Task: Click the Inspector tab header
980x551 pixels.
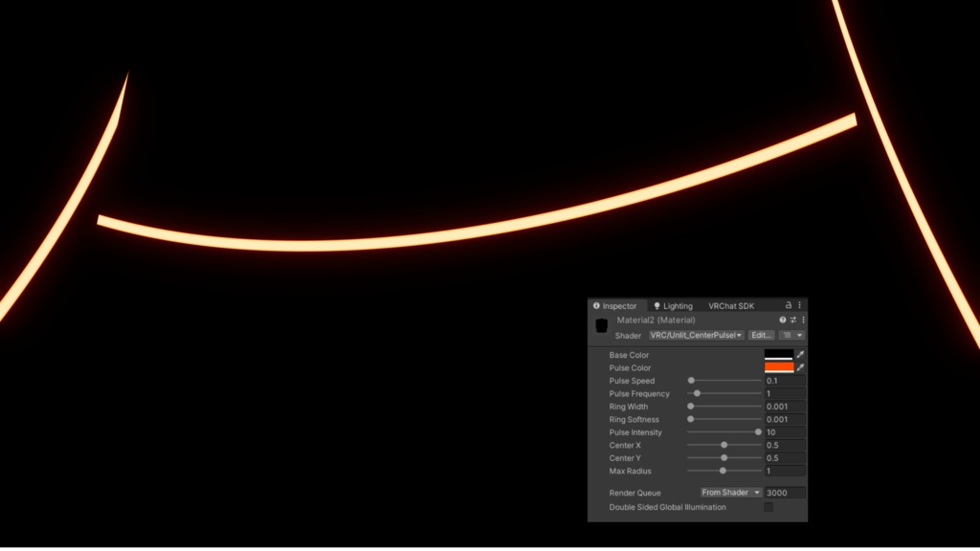Action: click(619, 306)
